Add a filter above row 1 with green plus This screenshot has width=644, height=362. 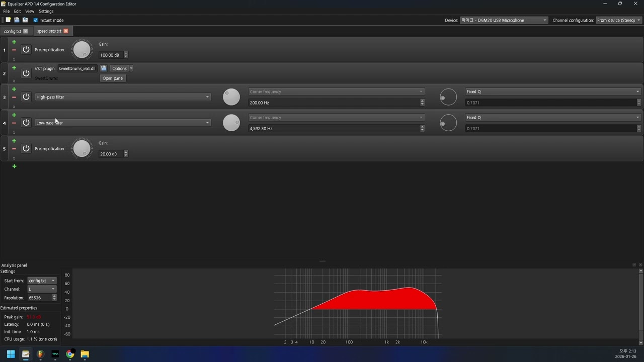click(14, 42)
